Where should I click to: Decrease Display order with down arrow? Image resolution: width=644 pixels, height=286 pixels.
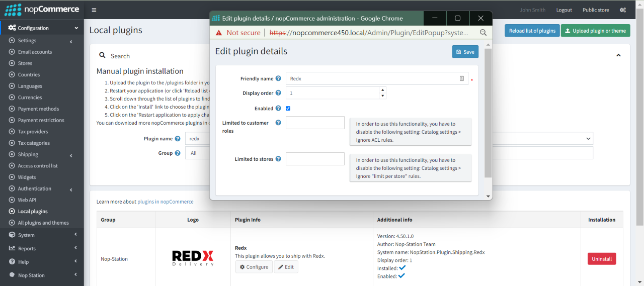383,96
